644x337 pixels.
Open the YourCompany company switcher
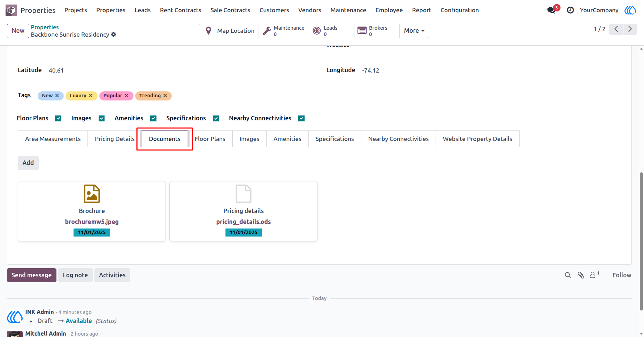click(x=599, y=10)
